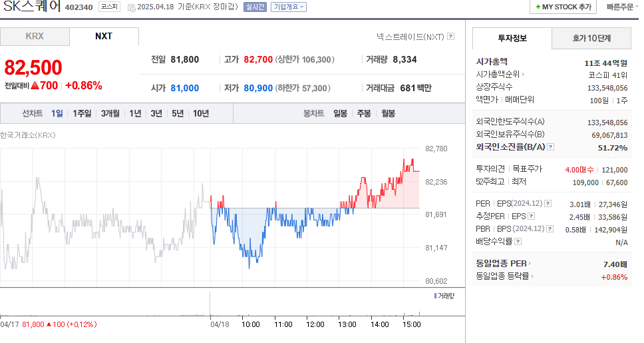644x343 pixels.
Task: Click the current price 82,500
Action: (x=33, y=67)
